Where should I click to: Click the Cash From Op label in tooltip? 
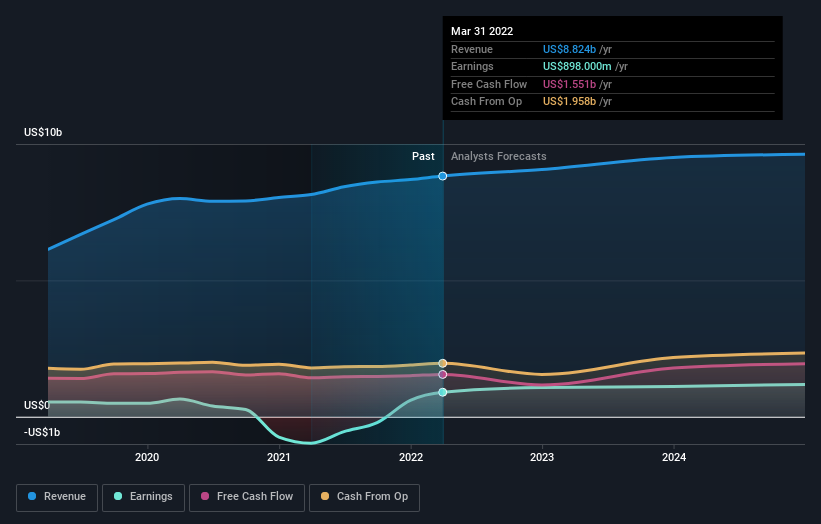coord(486,102)
